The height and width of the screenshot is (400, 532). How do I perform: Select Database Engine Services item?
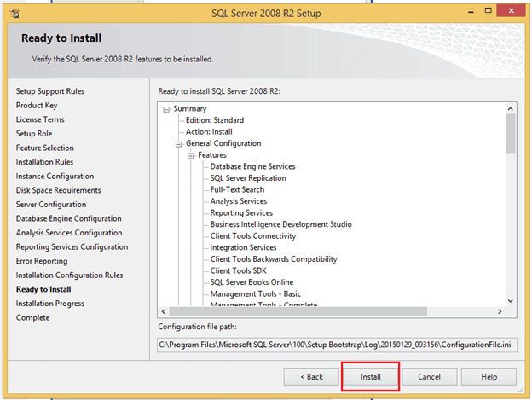252,166
